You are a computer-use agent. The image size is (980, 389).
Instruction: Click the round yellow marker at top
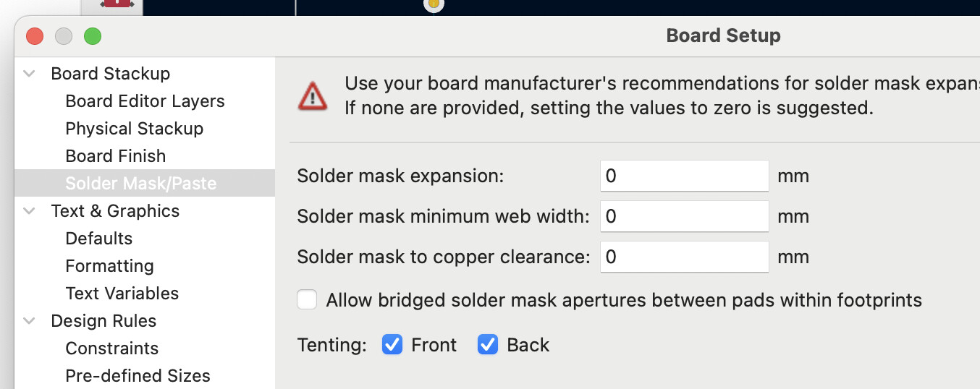point(433,4)
